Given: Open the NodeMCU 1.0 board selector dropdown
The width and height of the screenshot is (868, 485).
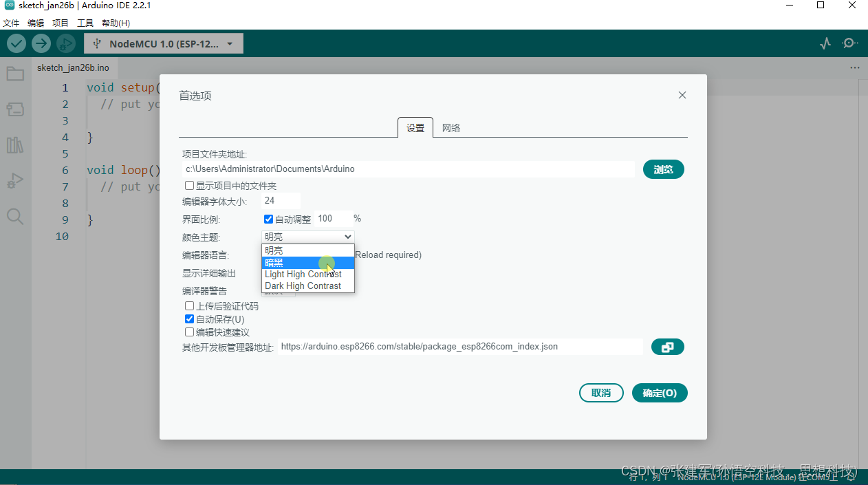Looking at the screenshot, I should 164,44.
